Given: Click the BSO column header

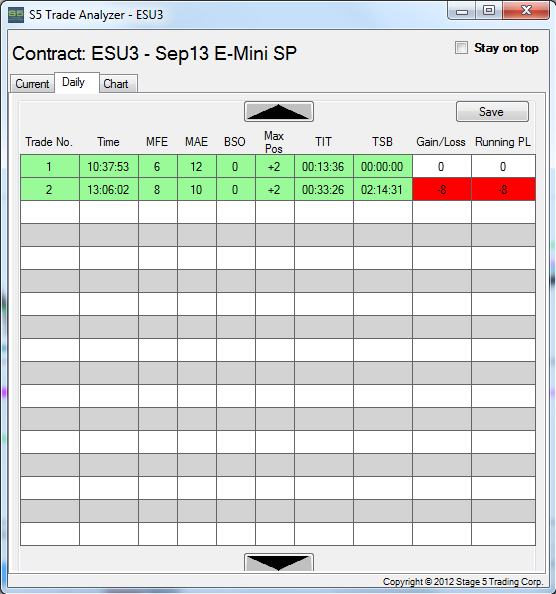Looking at the screenshot, I should pyautogui.click(x=235, y=142).
